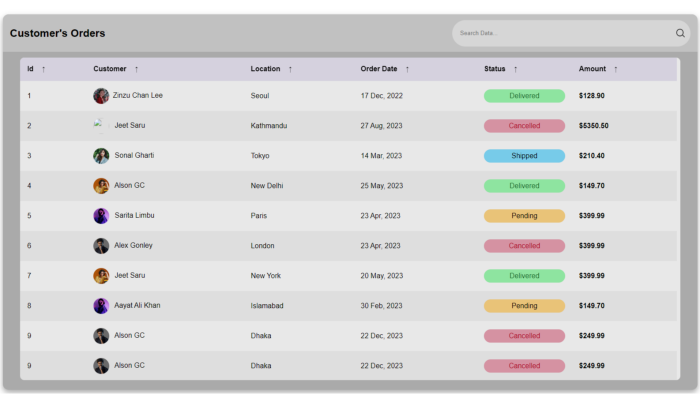
Task: Click the search magnifier icon
Action: 680,33
